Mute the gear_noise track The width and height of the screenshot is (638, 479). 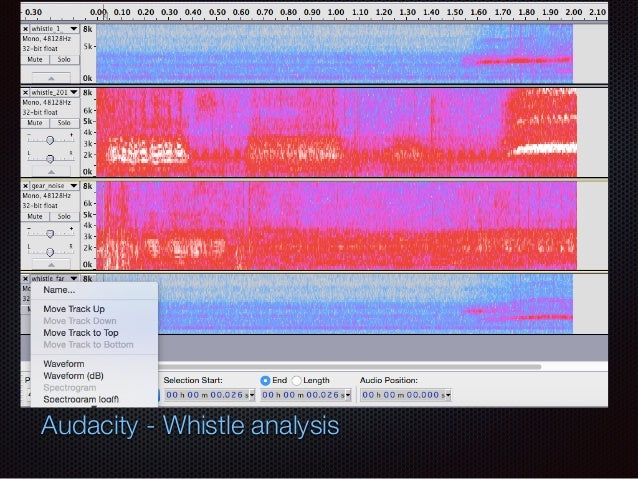coord(35,217)
